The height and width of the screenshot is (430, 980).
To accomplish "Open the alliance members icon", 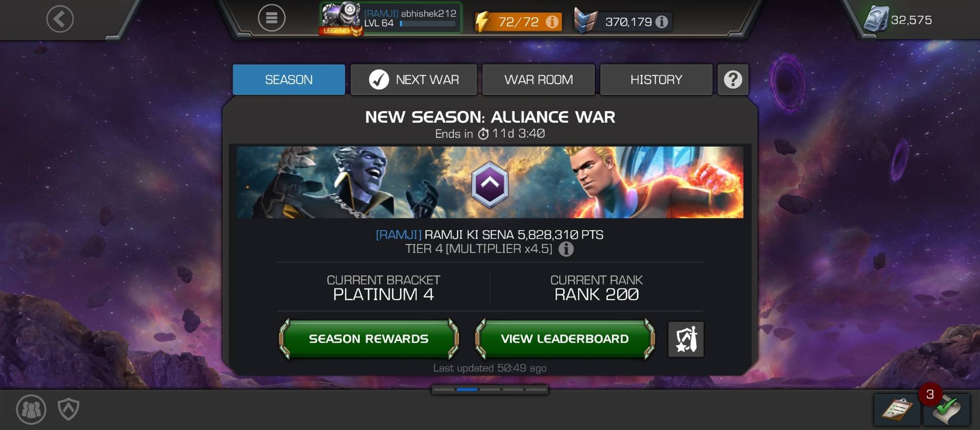I will pos(31,410).
